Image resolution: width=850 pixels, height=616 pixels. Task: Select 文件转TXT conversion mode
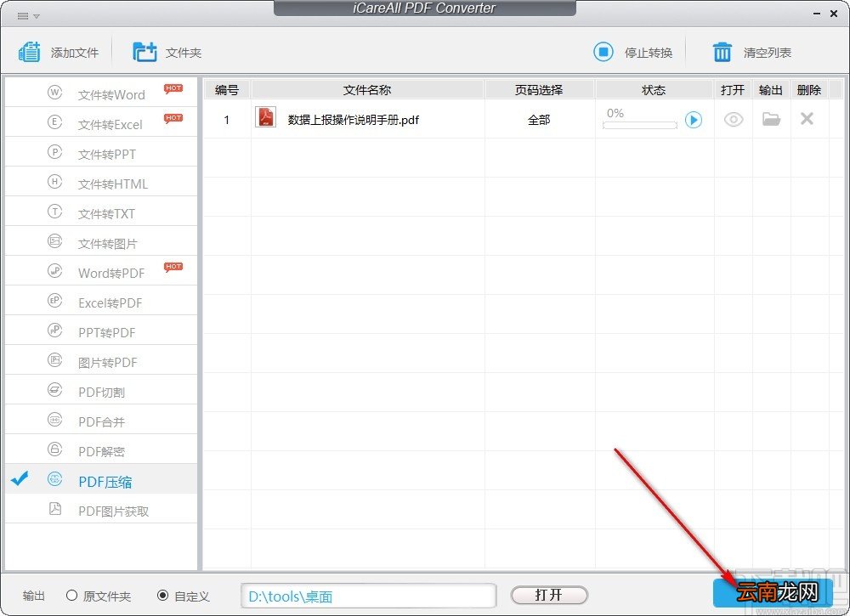coord(101,212)
